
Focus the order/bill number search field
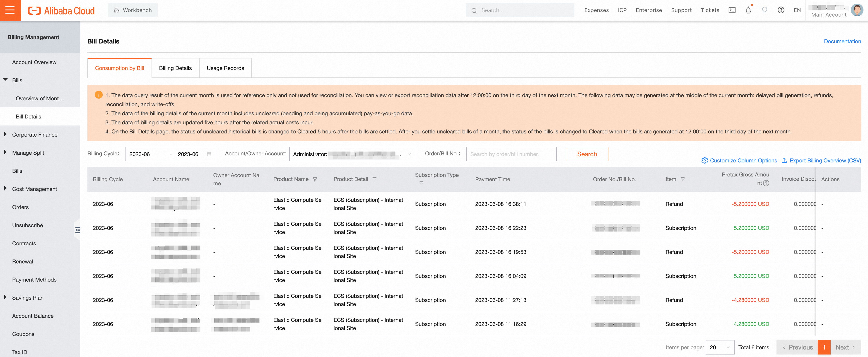[x=511, y=154]
